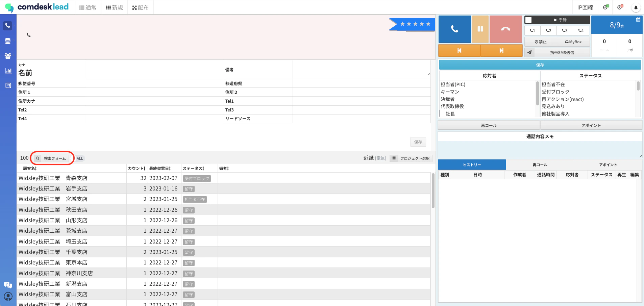Click IP回線 in top bar
Image resolution: width=644 pixels, height=306 pixels.
(x=585, y=7)
